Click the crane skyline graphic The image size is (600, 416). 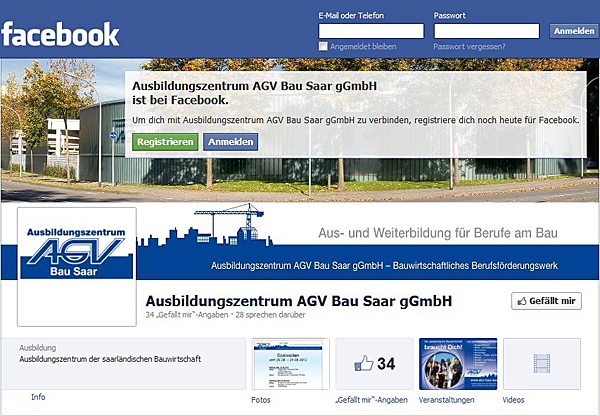point(204,226)
